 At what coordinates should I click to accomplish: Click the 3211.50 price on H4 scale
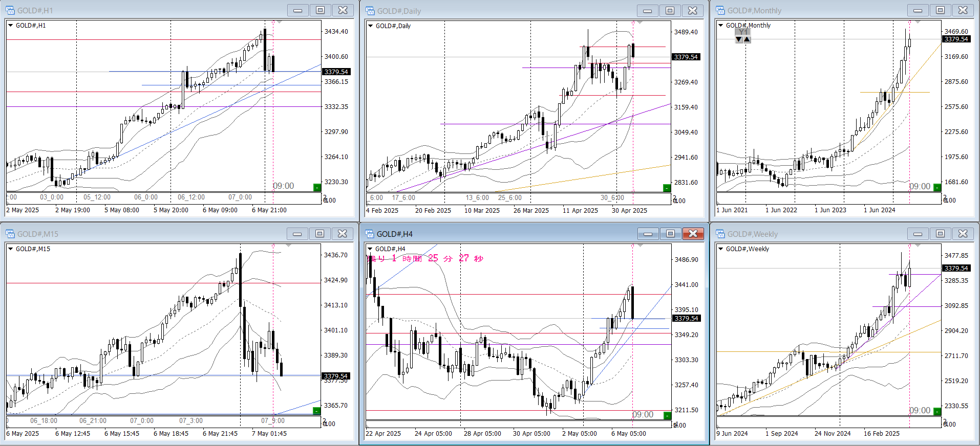[x=687, y=410]
